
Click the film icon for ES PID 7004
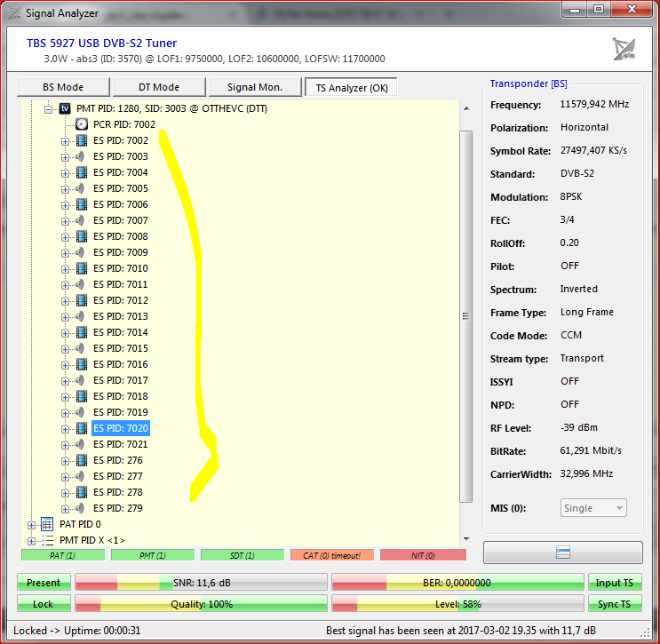click(82, 172)
